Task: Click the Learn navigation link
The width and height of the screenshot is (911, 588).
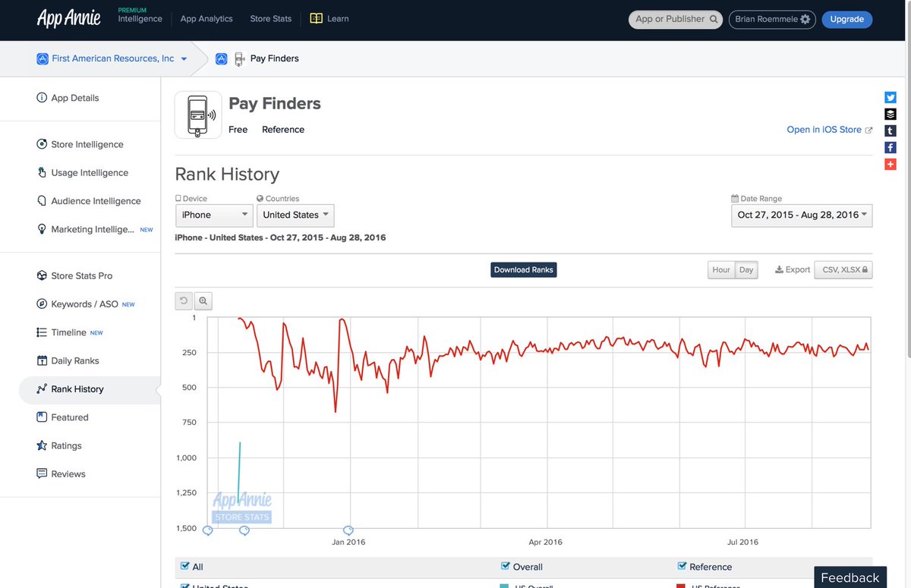Action: tap(338, 19)
